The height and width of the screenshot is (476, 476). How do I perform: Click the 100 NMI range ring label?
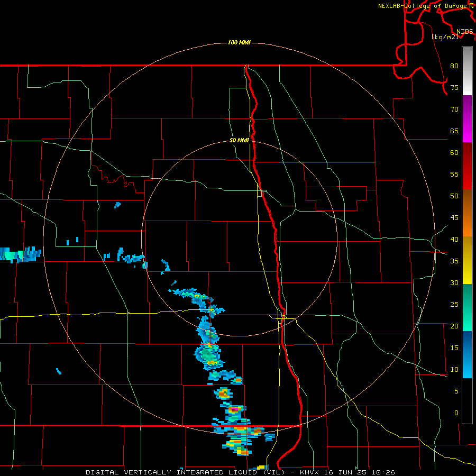click(x=239, y=42)
